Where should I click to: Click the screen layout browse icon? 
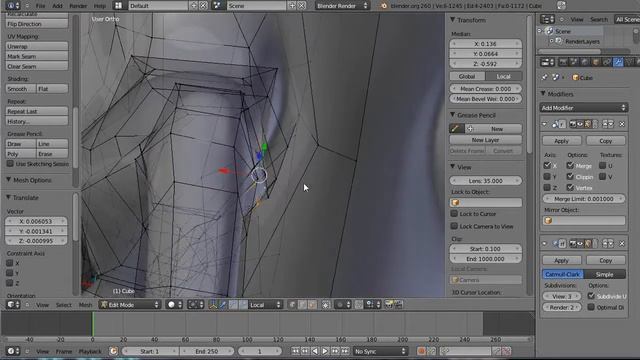coord(118,6)
